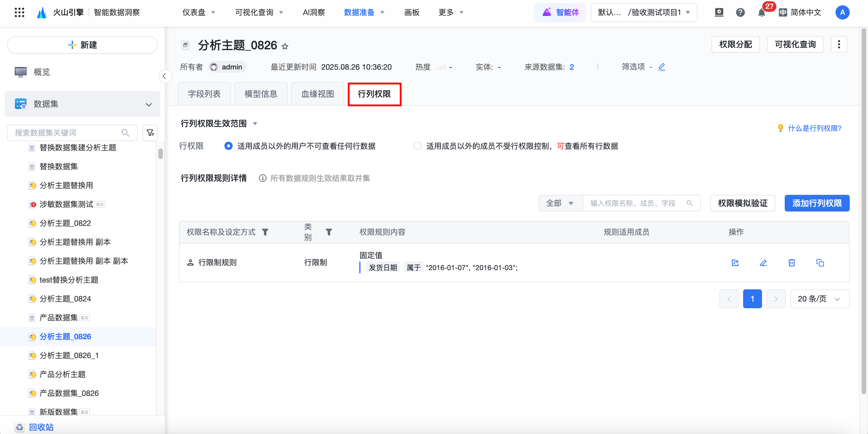Collapse the 数据集 sidebar section
Screen dimensions: 868x434
(x=149, y=105)
